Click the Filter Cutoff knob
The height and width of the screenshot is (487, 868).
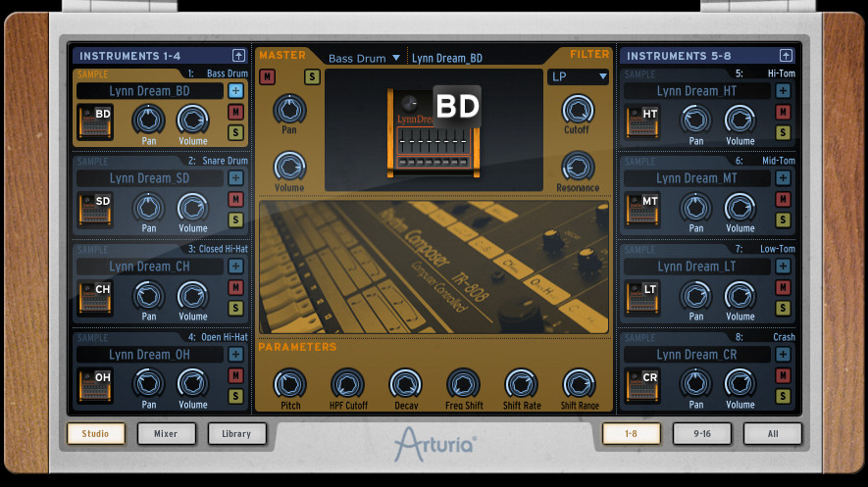point(578,109)
